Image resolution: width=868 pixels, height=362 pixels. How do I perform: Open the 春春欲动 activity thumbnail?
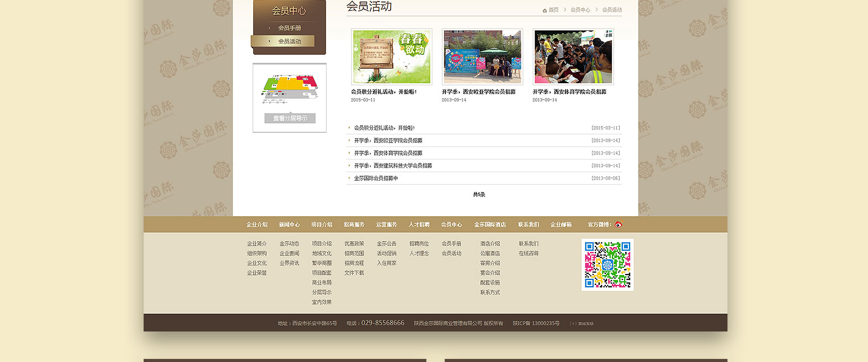392,56
